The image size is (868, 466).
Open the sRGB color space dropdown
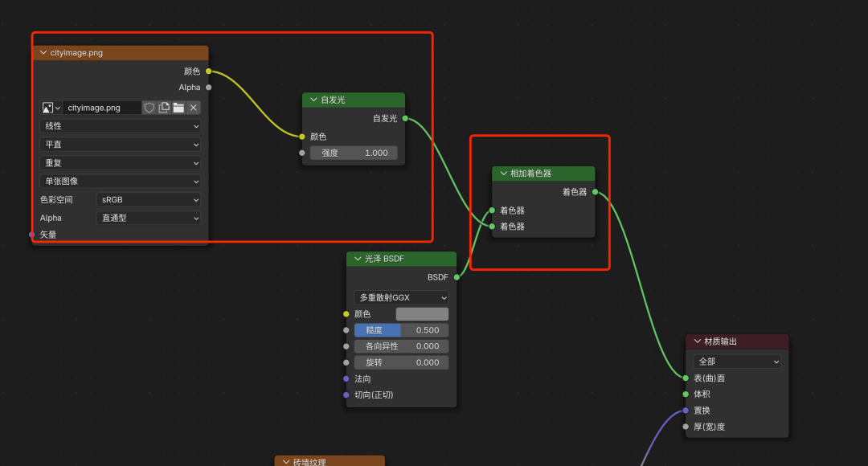149,199
